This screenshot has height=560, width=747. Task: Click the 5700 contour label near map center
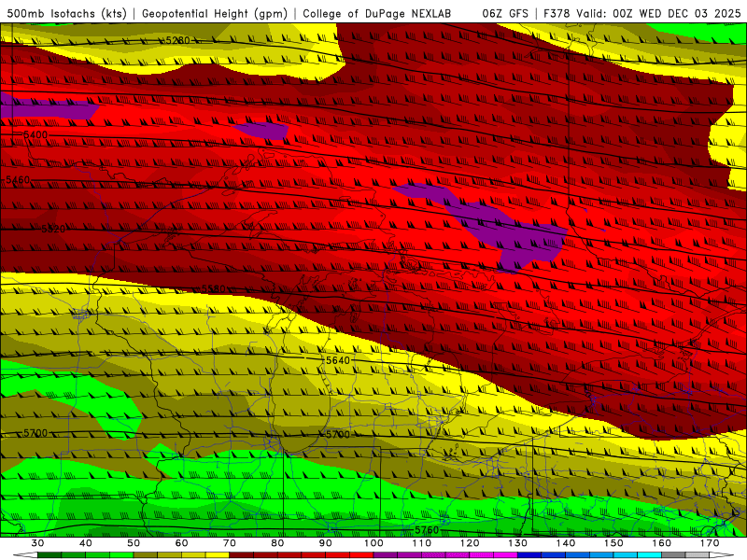coord(338,434)
